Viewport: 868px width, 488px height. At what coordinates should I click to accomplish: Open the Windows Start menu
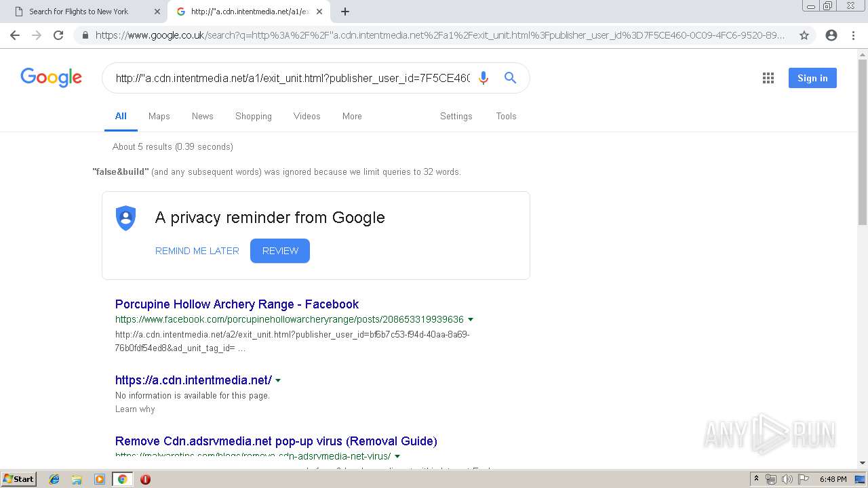click(x=19, y=479)
